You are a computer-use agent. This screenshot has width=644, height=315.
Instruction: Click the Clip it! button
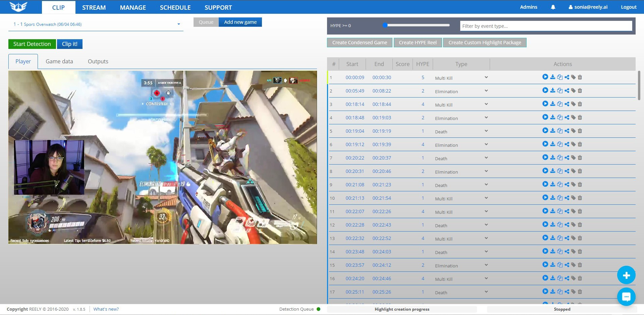70,44
